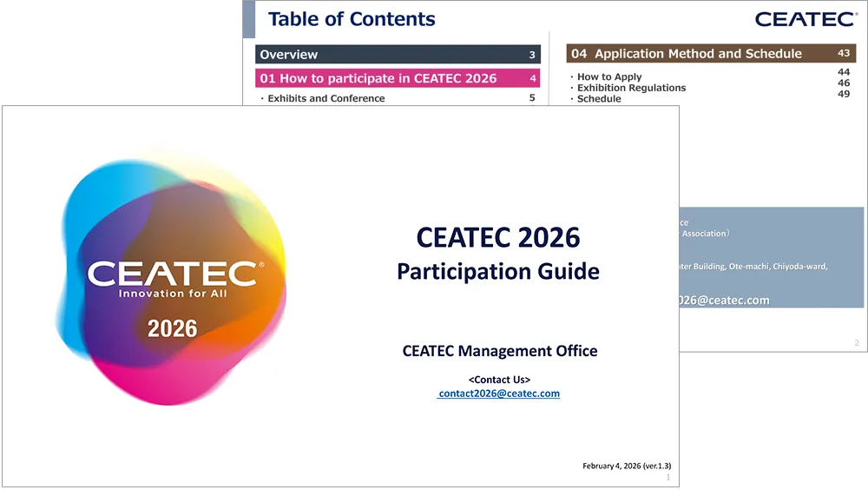Image resolution: width=868 pixels, height=490 pixels.
Task: Click the Table of Contents heading
Action: (352, 19)
